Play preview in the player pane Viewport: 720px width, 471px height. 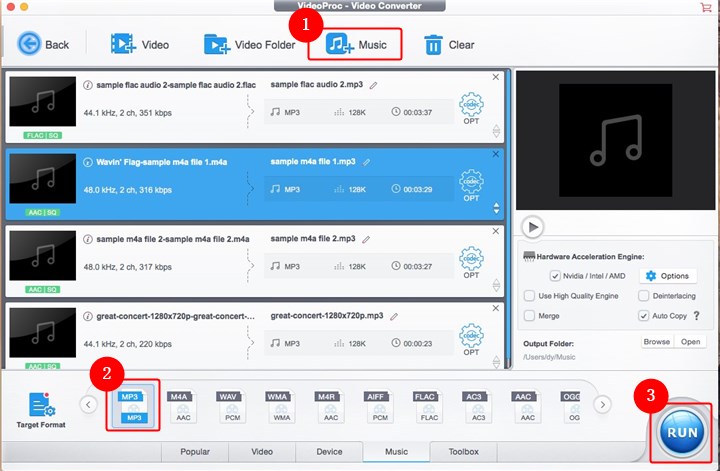point(533,227)
